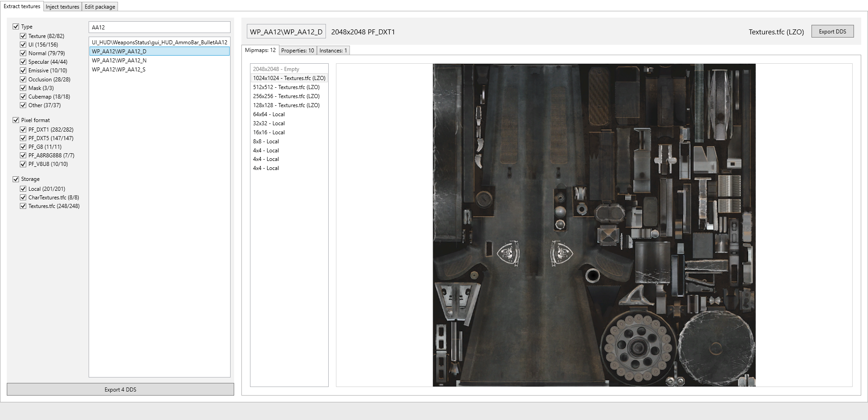Select the 256x256 Textures.tfc mipmap

[289, 96]
